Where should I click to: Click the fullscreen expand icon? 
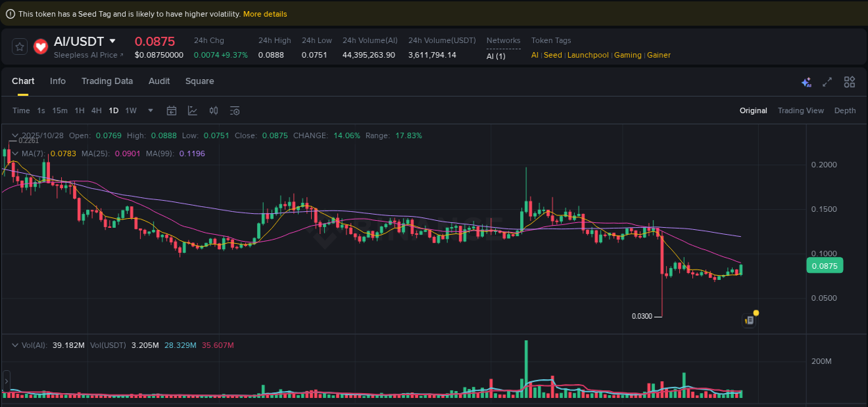tap(827, 82)
